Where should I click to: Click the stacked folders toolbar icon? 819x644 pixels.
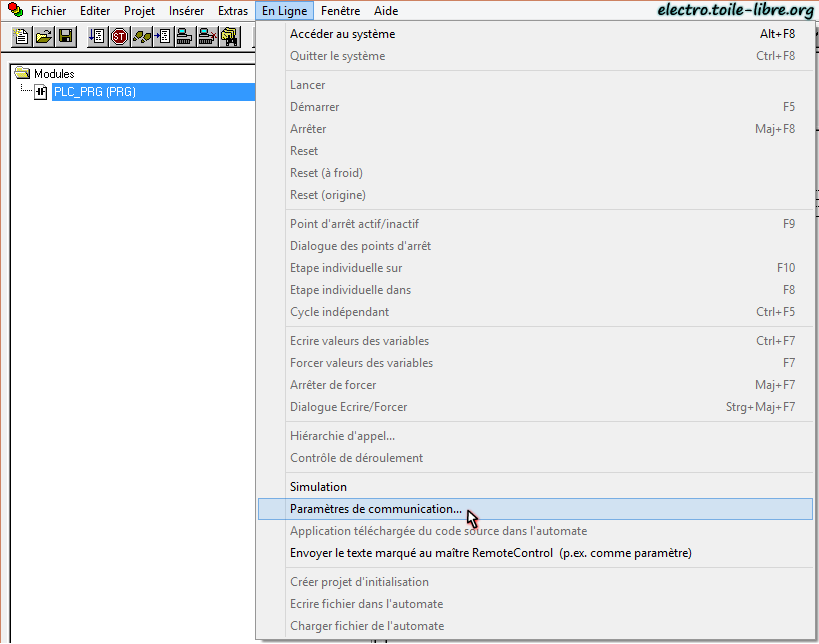(229, 37)
